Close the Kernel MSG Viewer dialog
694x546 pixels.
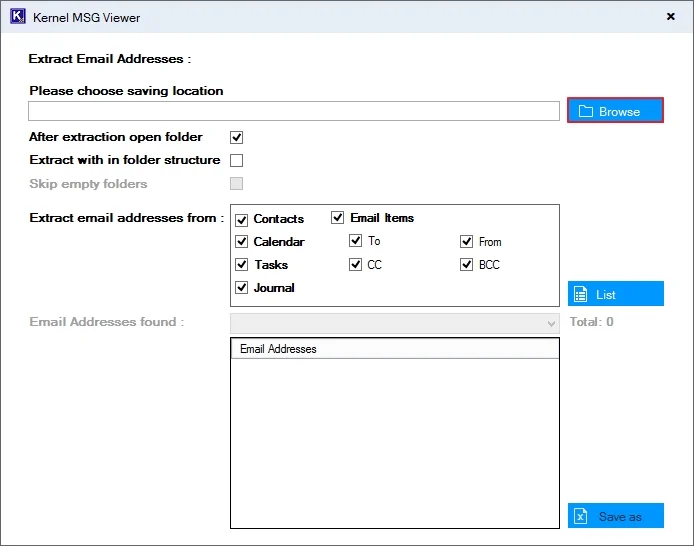pos(671,16)
